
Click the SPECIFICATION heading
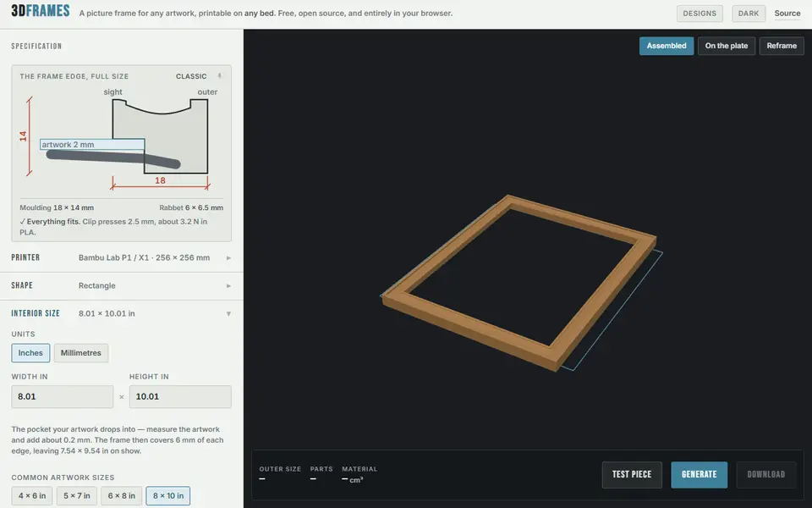[36, 46]
